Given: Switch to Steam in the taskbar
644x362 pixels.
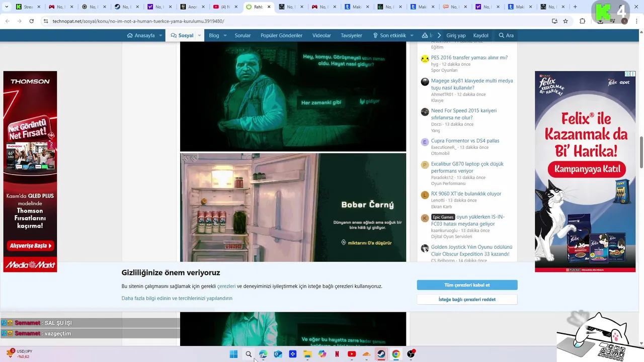Looking at the screenshot, I should 381,354.
